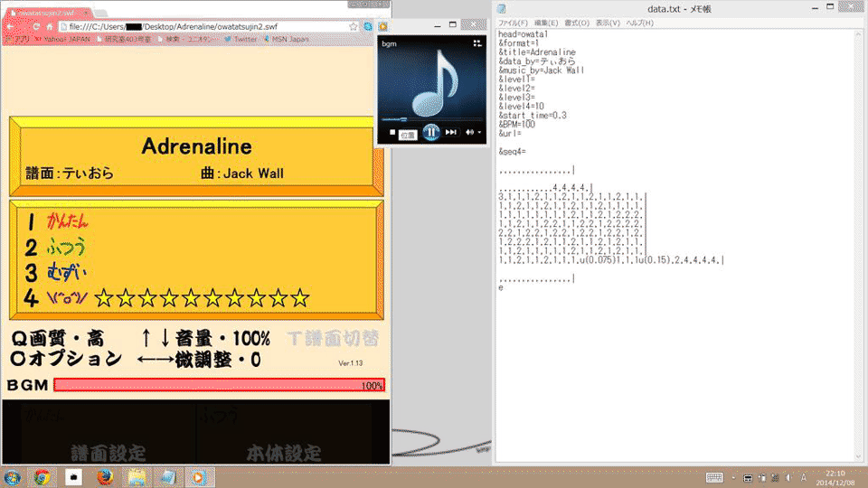Click the Notepad vertical scrollbar
Viewport: 868px width, 488px height.
[x=859, y=245]
